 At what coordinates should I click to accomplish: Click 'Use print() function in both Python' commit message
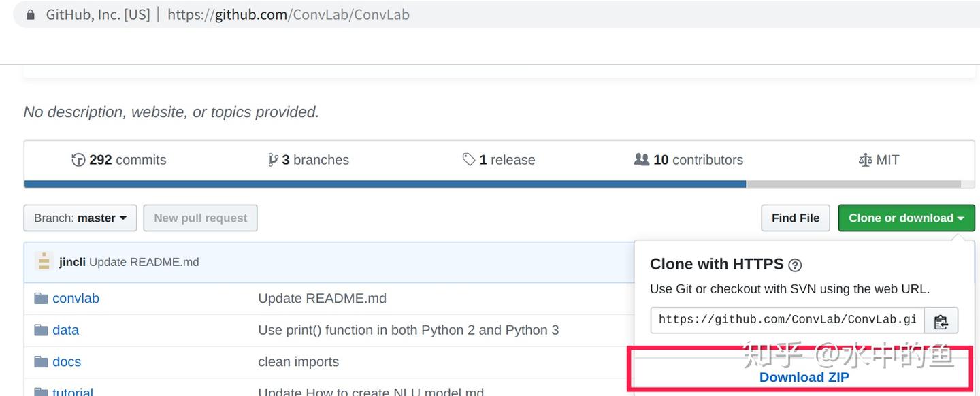click(x=408, y=330)
